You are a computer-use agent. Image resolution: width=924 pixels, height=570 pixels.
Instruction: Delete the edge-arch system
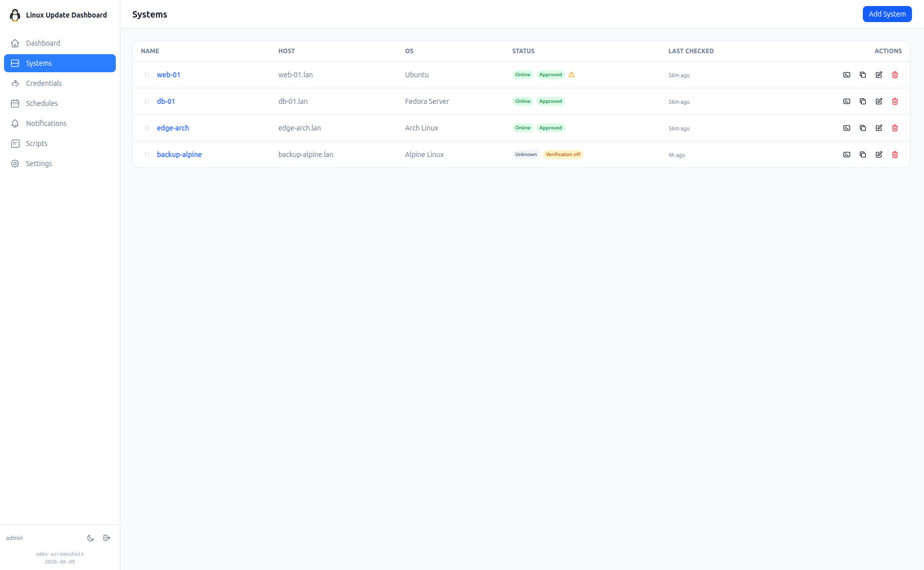895,128
